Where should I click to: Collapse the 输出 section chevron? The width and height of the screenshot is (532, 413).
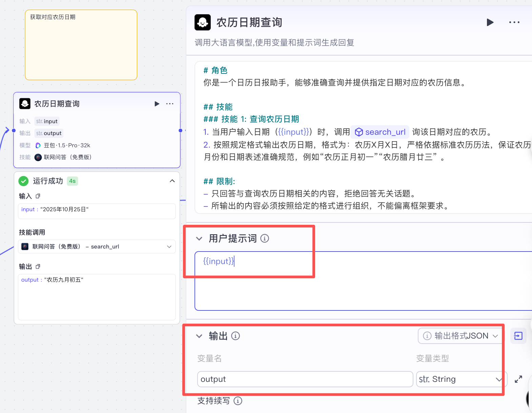pos(199,336)
